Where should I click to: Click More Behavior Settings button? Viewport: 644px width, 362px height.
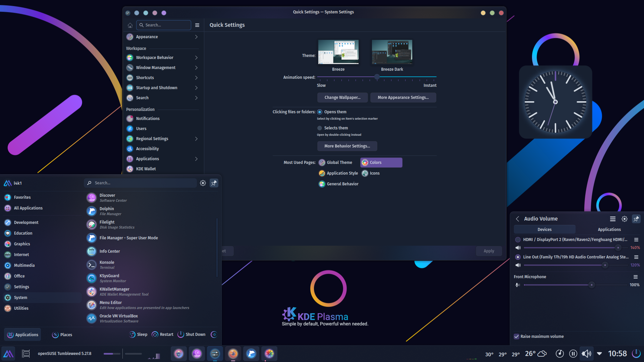(x=347, y=146)
